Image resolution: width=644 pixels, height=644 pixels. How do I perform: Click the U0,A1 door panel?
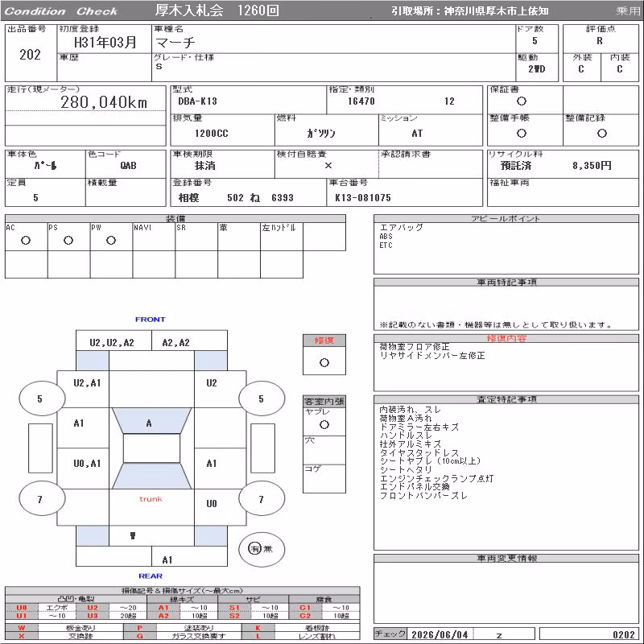[83, 469]
